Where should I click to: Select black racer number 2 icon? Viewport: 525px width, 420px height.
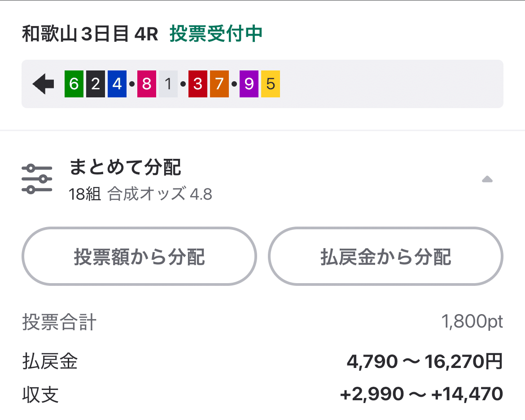coord(96,84)
